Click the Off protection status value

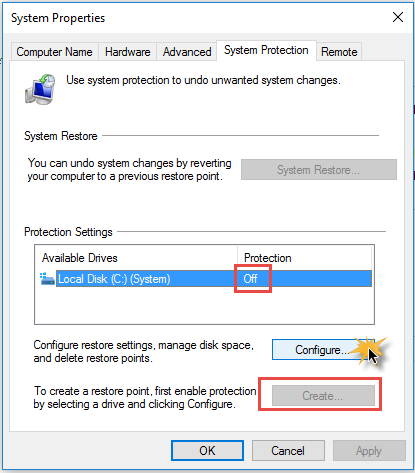point(250,279)
